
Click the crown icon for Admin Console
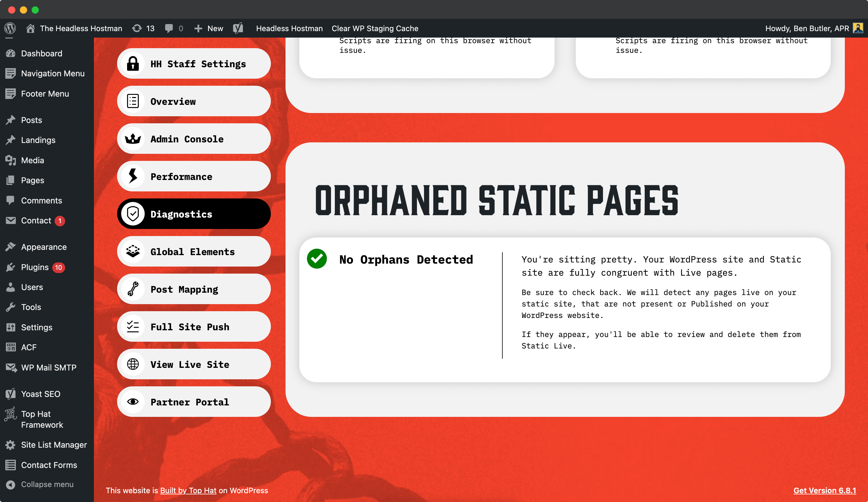coord(133,139)
